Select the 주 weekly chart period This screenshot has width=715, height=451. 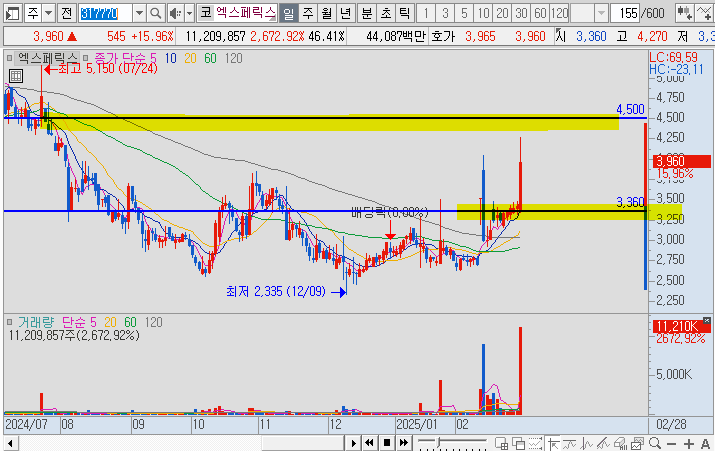coord(308,13)
